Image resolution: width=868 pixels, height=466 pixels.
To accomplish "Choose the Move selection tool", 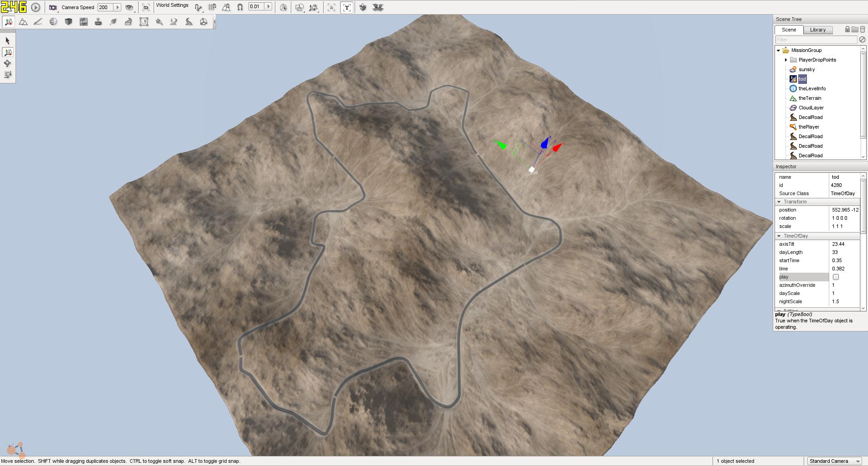I will [8, 52].
